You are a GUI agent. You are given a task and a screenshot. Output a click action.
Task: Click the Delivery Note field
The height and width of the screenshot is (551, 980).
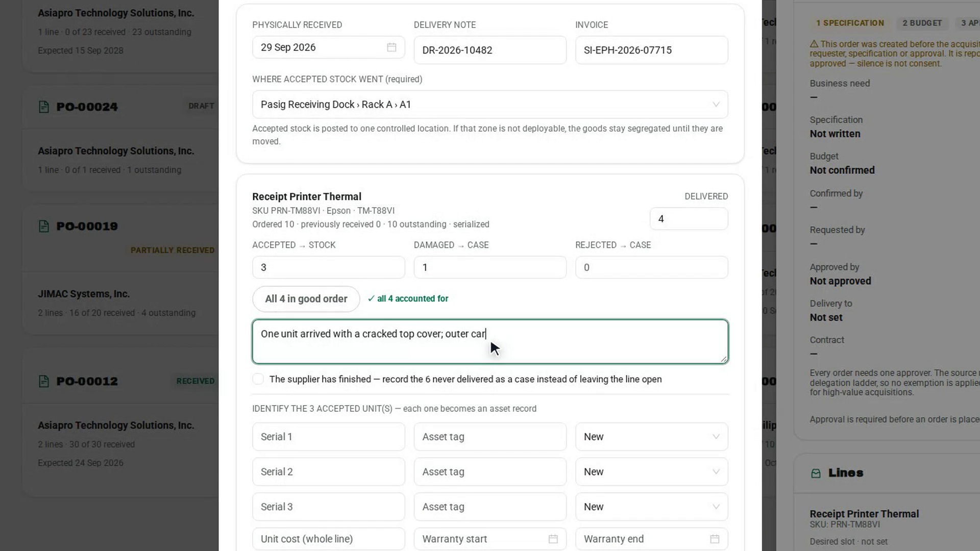click(x=490, y=50)
